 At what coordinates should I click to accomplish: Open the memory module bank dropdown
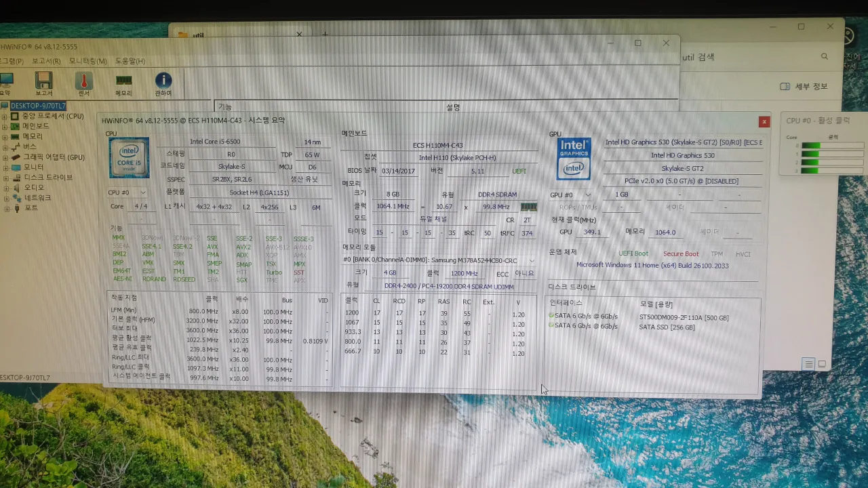[x=439, y=260]
